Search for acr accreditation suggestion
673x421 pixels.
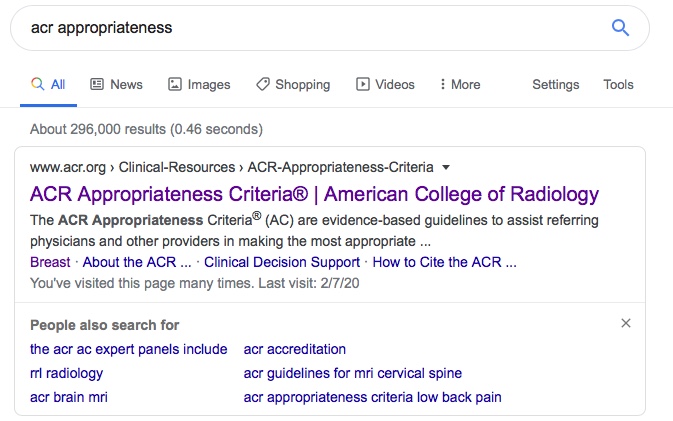[x=295, y=349]
